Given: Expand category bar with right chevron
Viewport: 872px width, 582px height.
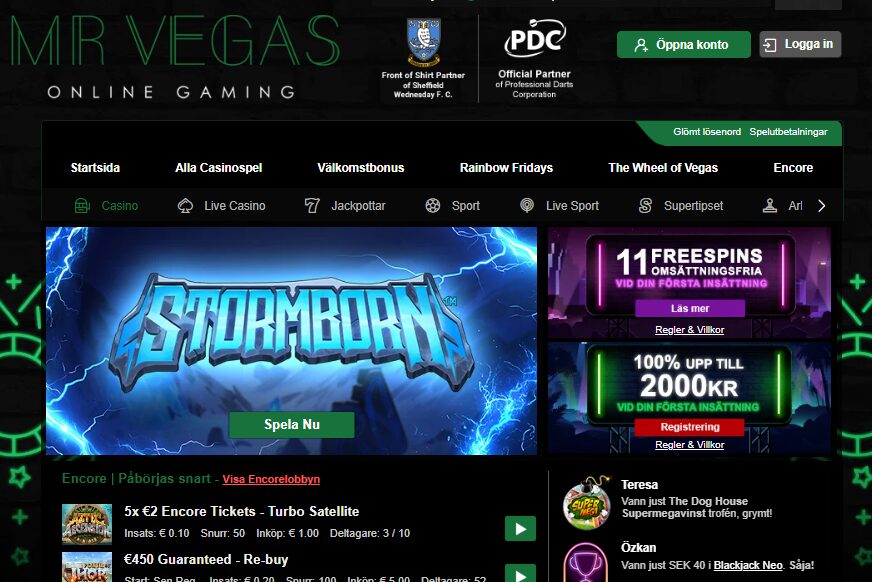Looking at the screenshot, I should [x=822, y=206].
